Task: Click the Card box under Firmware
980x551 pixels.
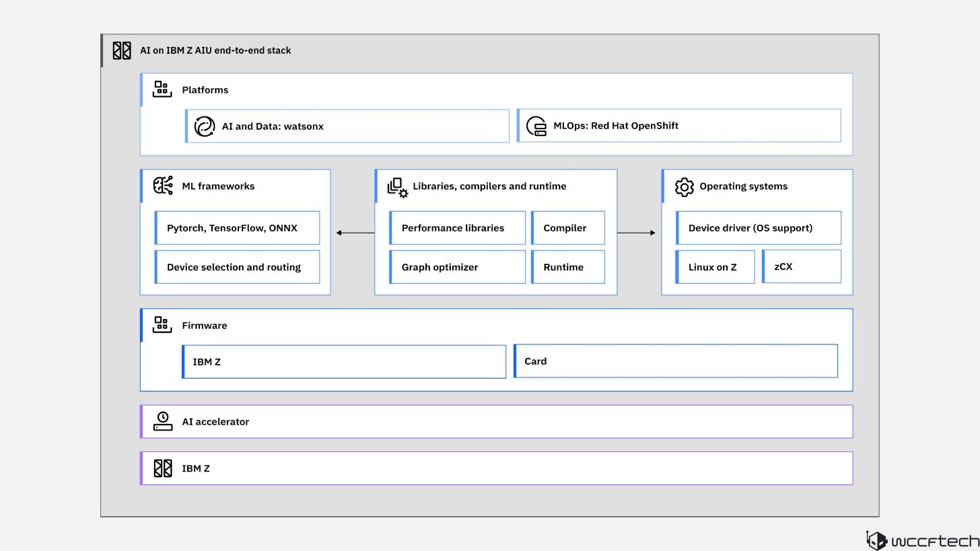Action: [676, 361]
